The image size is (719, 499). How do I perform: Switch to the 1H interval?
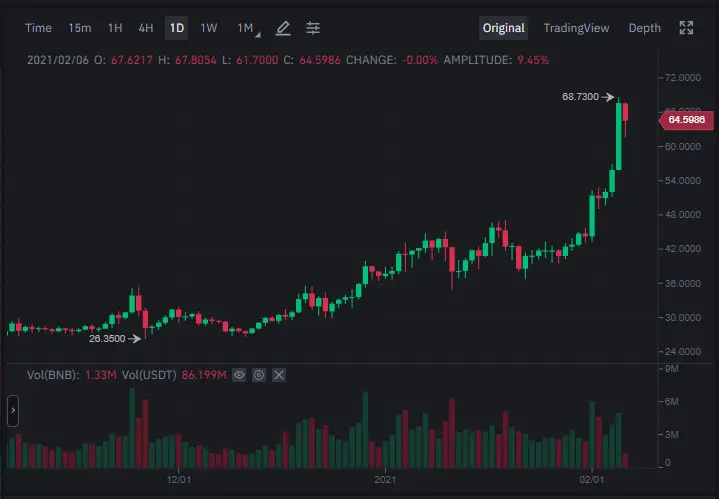click(115, 28)
